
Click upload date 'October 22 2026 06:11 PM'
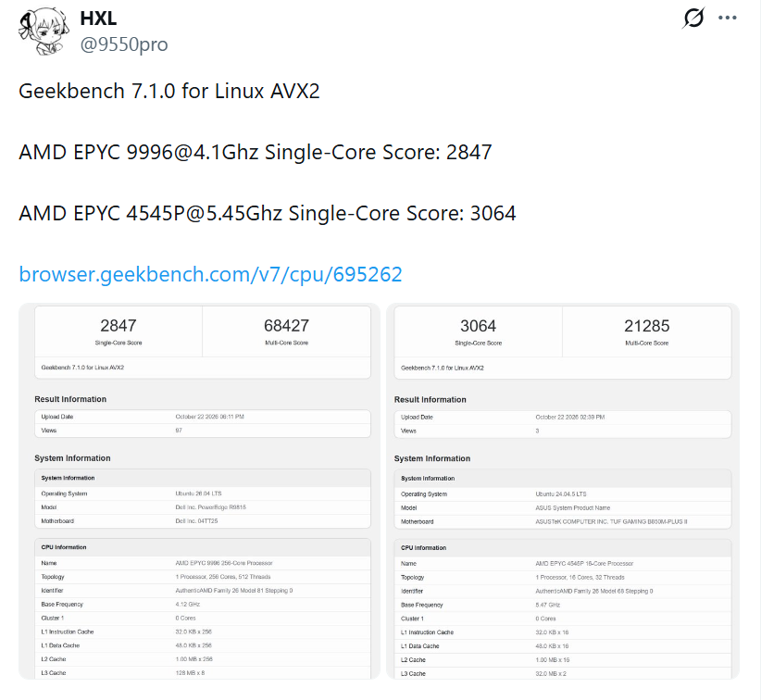pos(209,417)
